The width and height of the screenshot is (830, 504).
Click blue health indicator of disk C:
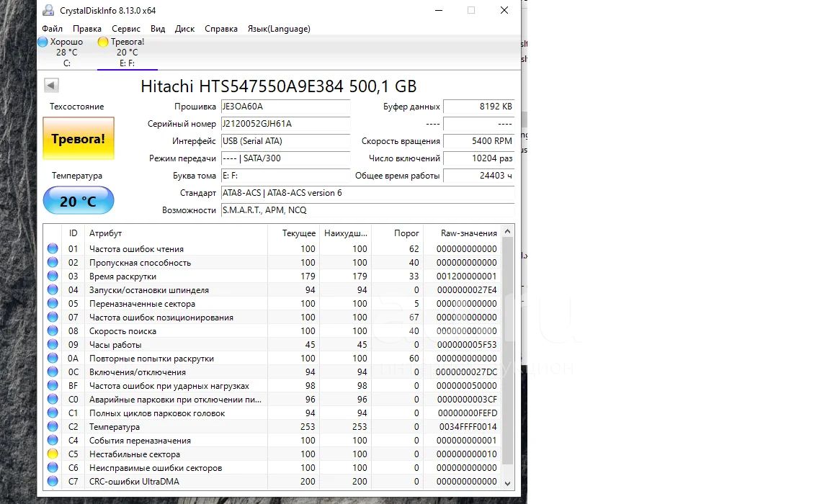43,42
